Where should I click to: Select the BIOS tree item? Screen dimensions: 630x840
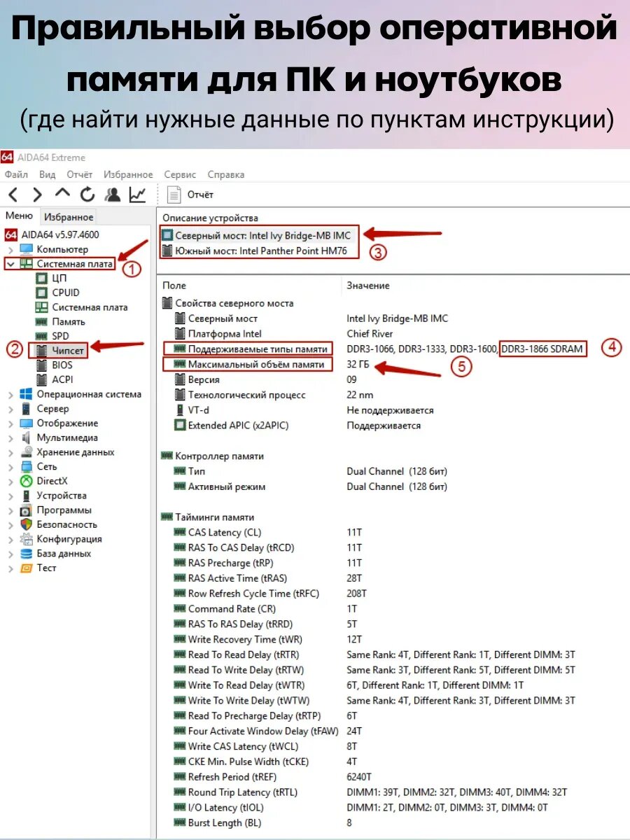point(53,365)
